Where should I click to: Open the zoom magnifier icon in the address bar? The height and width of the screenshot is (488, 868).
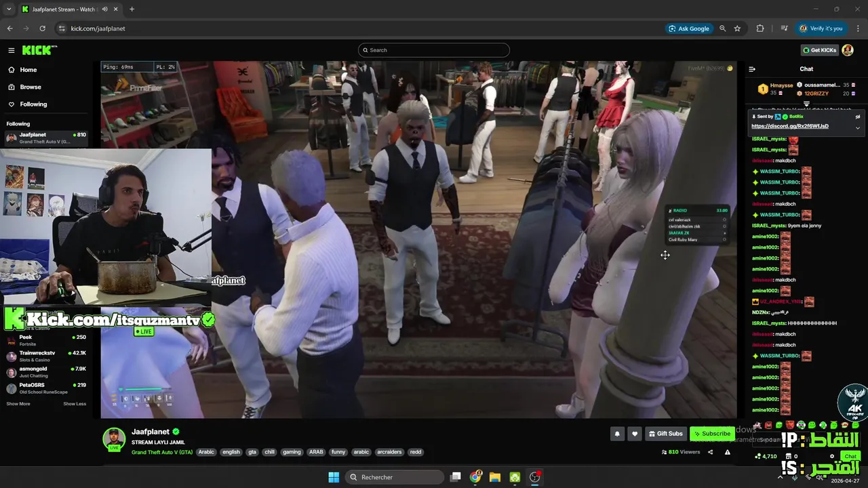coord(723,28)
